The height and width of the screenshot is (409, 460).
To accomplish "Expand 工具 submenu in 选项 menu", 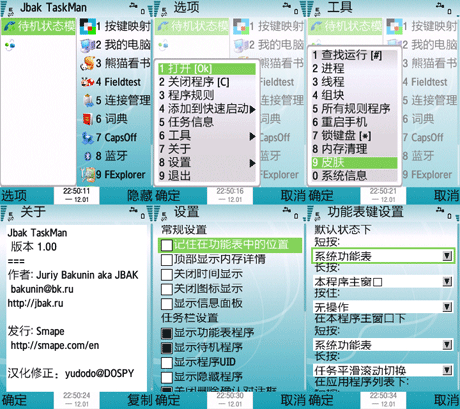I will pos(252,136).
